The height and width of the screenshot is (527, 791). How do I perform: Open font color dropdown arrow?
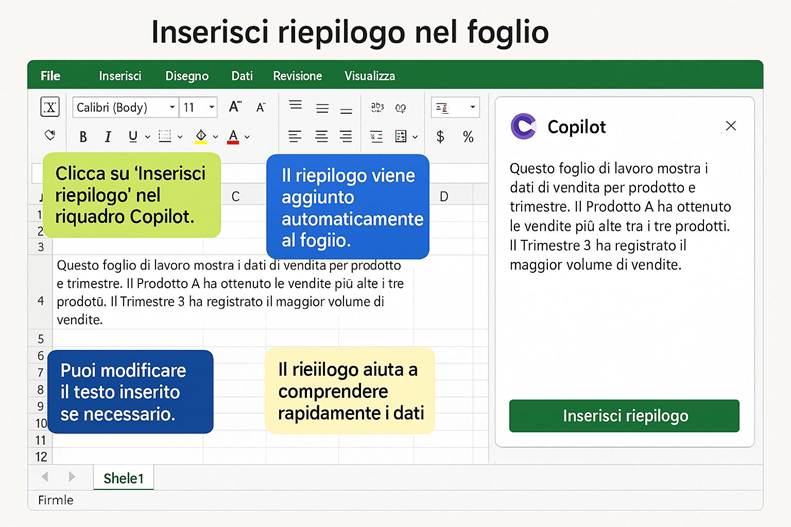(247, 137)
